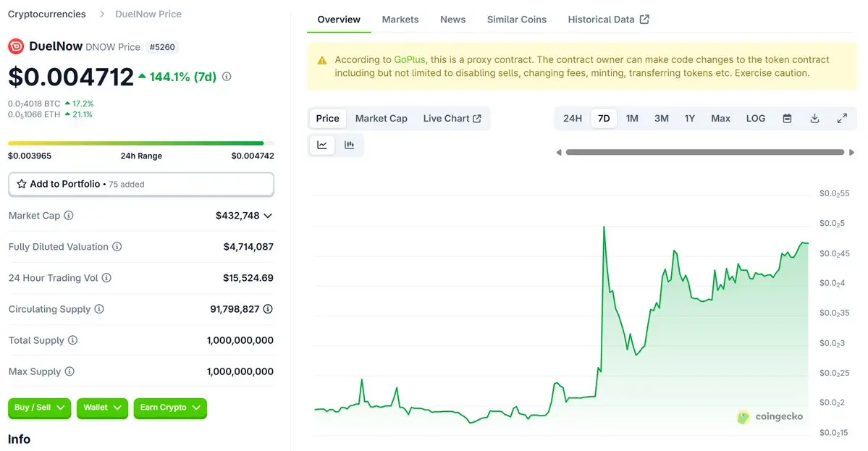Open the Live Chart external link
The height and width of the screenshot is (451, 868).
tap(452, 119)
